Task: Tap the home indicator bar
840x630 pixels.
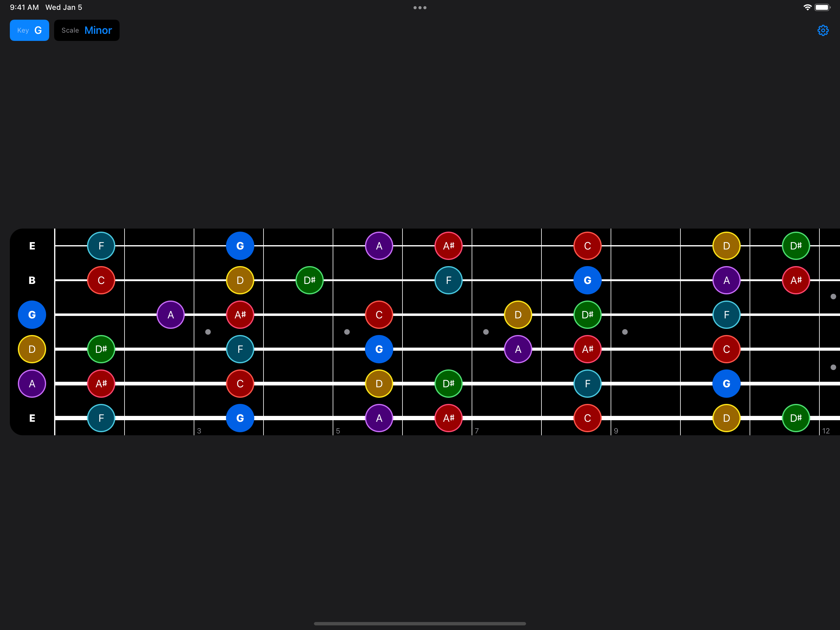Action: coord(420,624)
